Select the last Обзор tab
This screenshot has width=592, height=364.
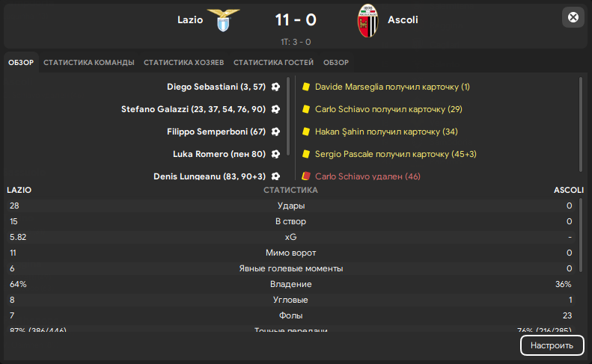coord(336,63)
